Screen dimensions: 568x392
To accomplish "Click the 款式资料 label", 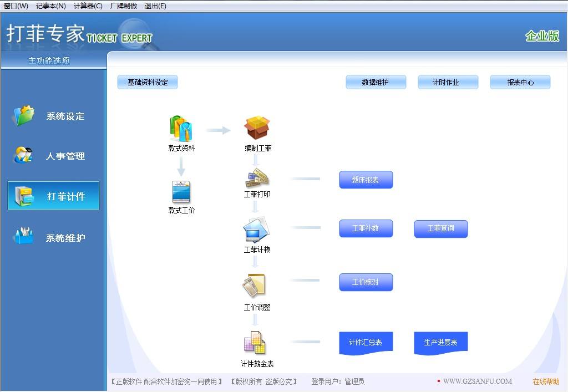I will tap(181, 148).
